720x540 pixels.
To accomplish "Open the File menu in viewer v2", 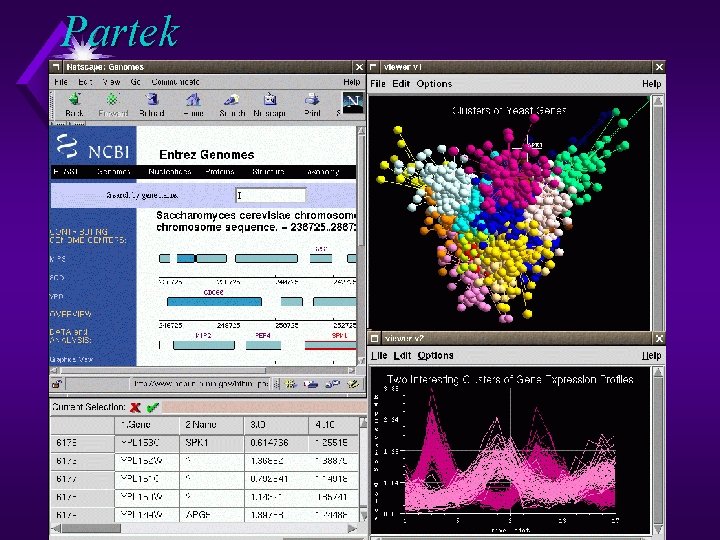I will [x=379, y=356].
